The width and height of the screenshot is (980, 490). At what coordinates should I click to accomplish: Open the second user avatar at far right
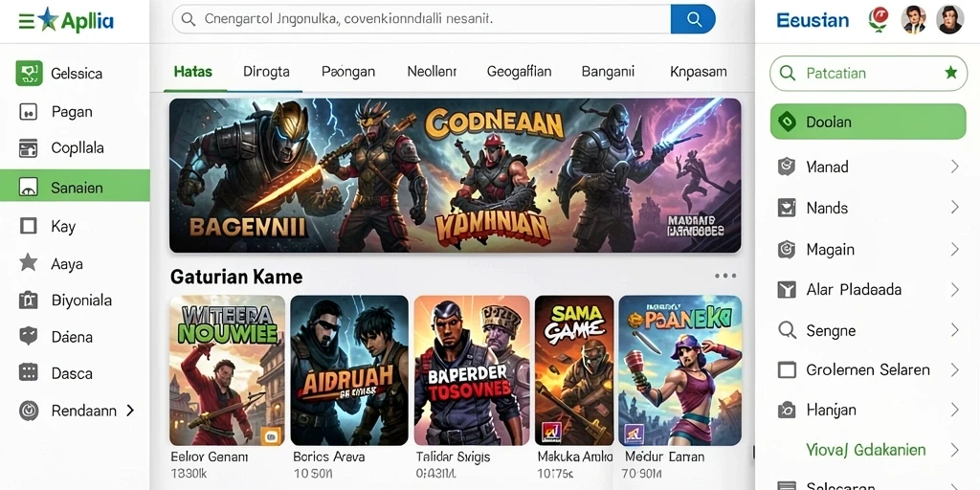point(949,19)
